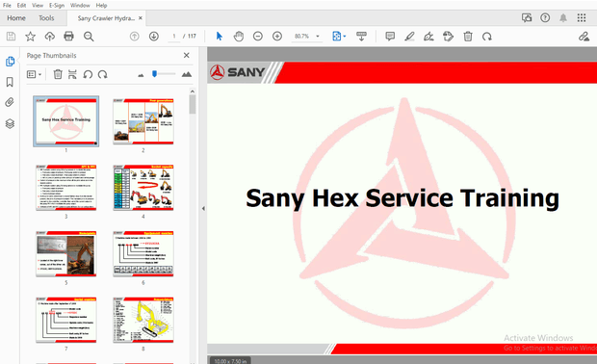The width and height of the screenshot is (597, 364).
Task: Close the Sany Crawler document tab
Action: click(141, 18)
